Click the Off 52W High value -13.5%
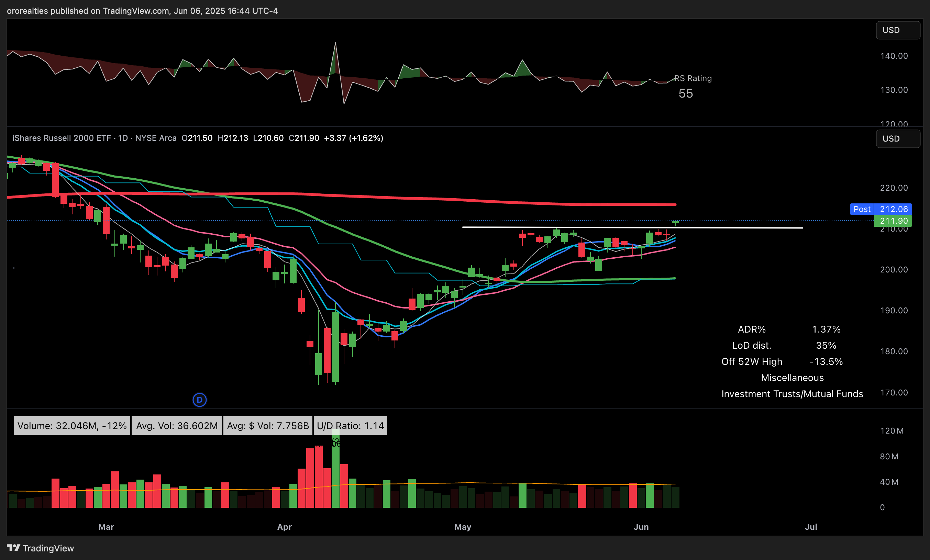The height and width of the screenshot is (560, 930). 826,361
